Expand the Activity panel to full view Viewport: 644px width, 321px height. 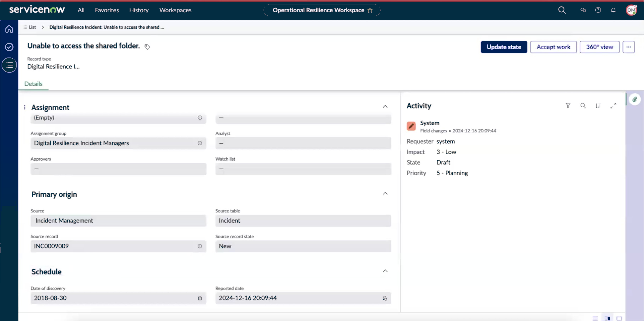click(613, 106)
